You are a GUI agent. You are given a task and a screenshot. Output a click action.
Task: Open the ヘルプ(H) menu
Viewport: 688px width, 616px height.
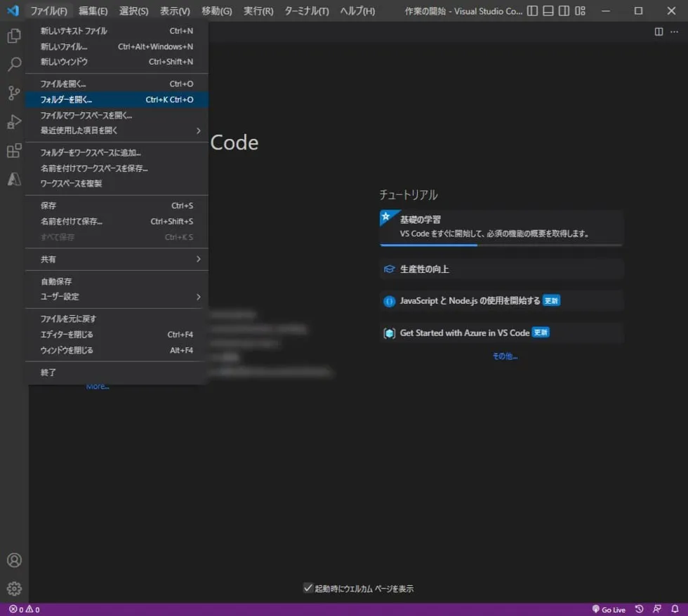coord(357,11)
